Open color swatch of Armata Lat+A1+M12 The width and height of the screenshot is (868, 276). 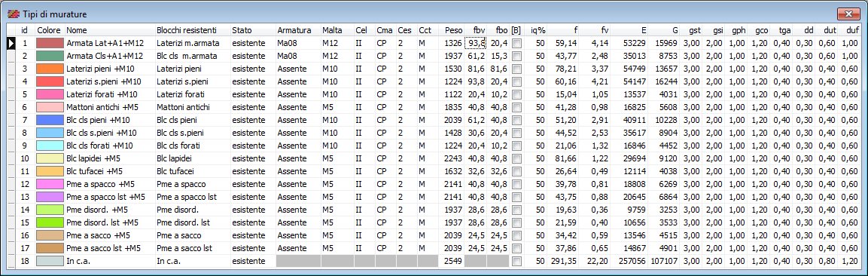(x=50, y=43)
